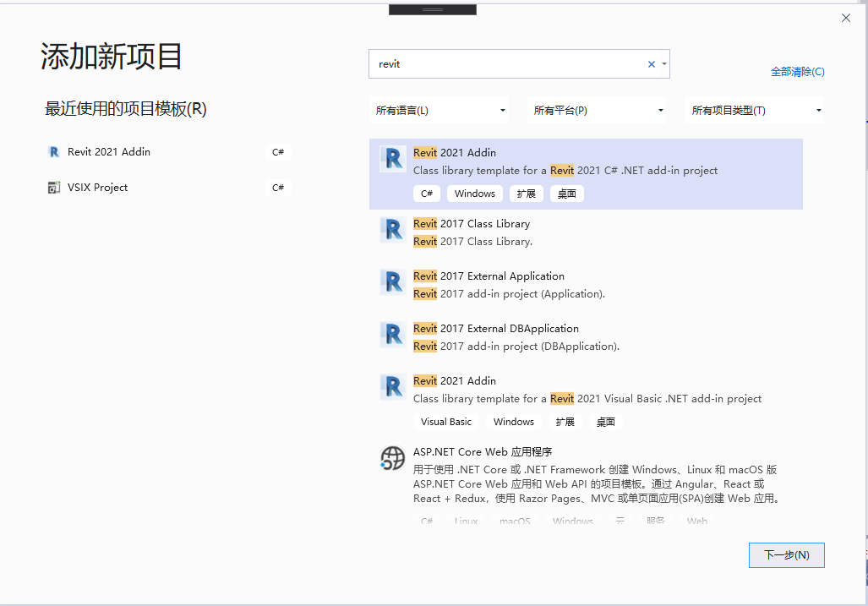Open the 所有语言(L) language dropdown

439,110
